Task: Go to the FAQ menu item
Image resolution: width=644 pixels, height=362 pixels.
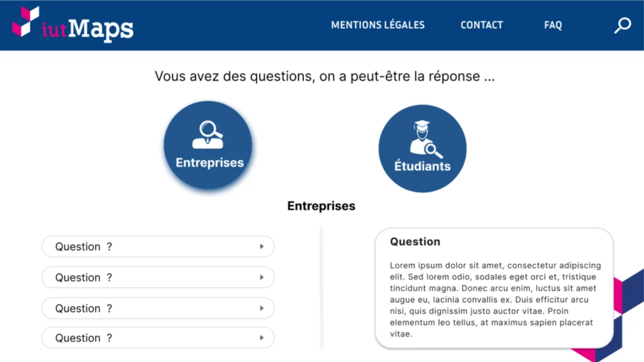Action: pos(553,25)
